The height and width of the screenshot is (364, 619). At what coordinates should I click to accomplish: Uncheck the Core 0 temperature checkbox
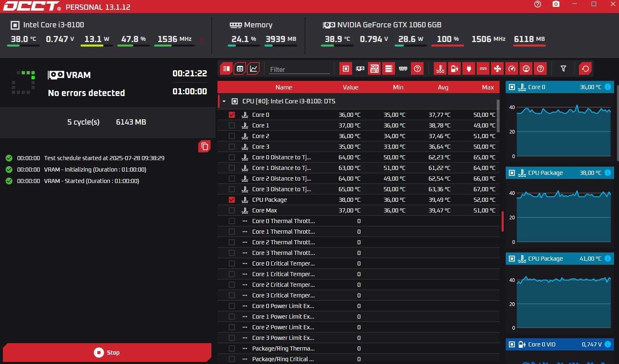(x=232, y=115)
